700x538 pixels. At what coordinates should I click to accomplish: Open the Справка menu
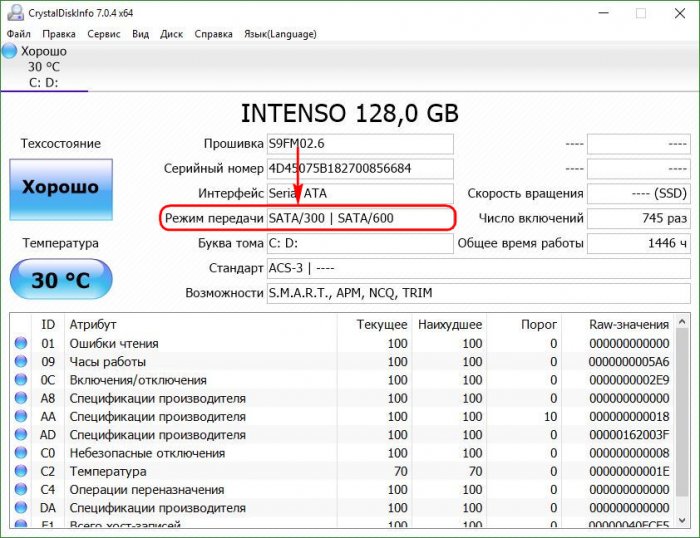pos(213,34)
